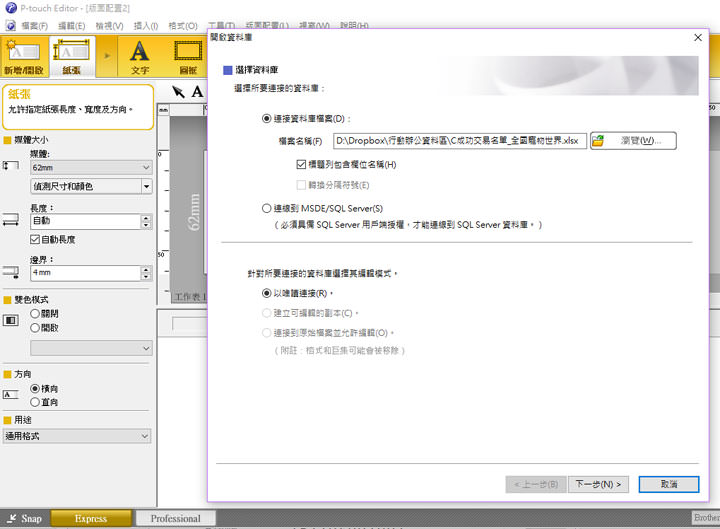Click the folder icon on the 瀏覽 button
The height and width of the screenshot is (529, 720).
(x=597, y=141)
